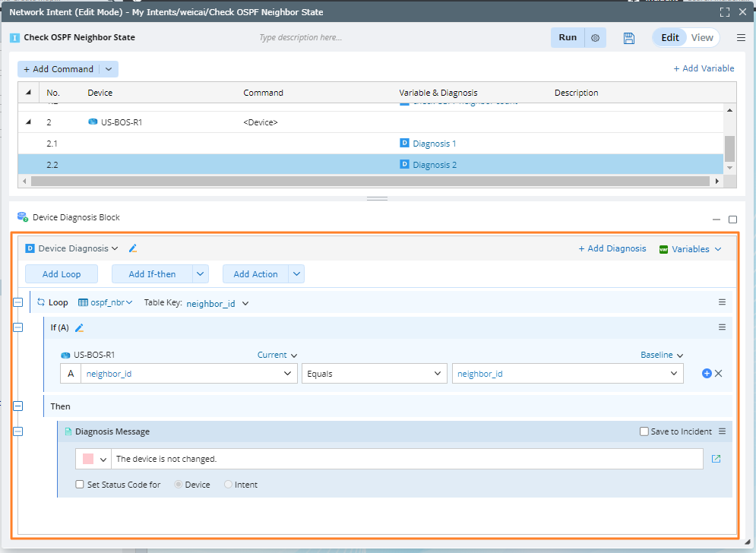Remove condition A with the X icon

click(x=719, y=374)
